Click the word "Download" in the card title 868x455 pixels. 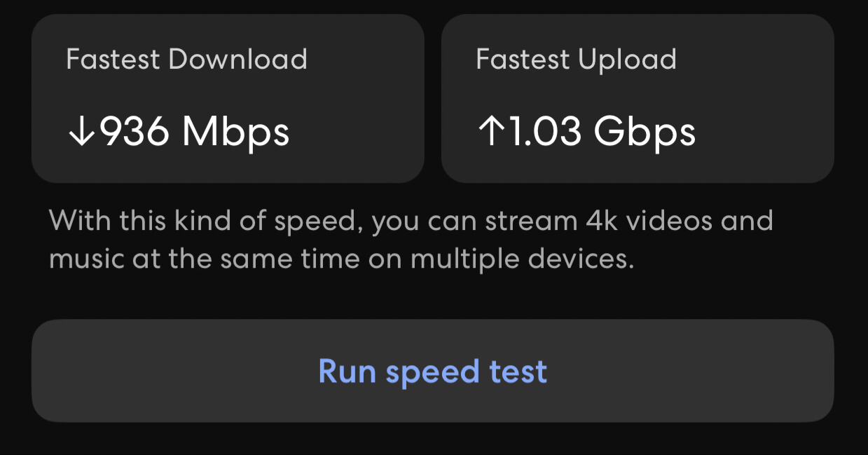(237, 60)
